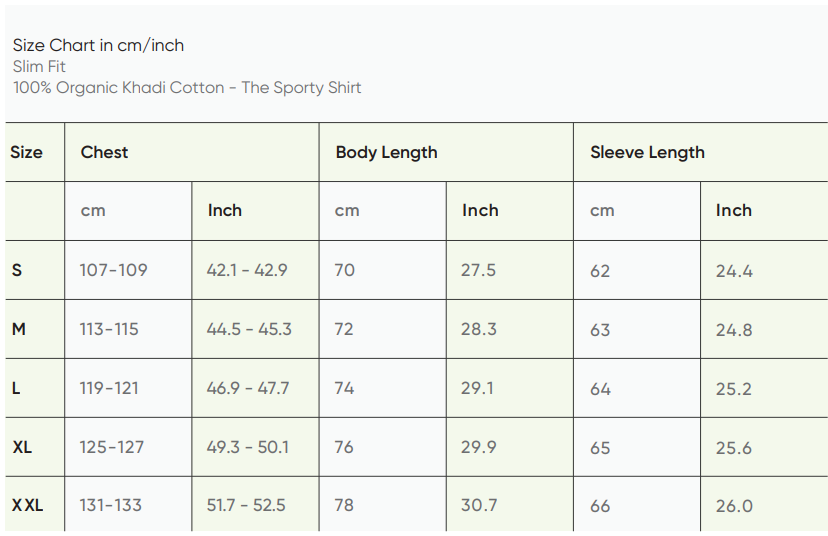Select the Chest column header
Image resolution: width=828 pixels, height=536 pixels.
click(105, 153)
